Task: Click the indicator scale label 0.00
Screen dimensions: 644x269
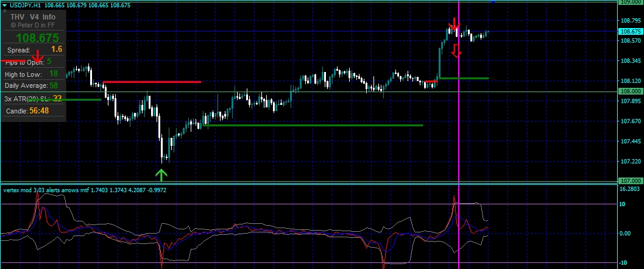Action: coord(626,234)
